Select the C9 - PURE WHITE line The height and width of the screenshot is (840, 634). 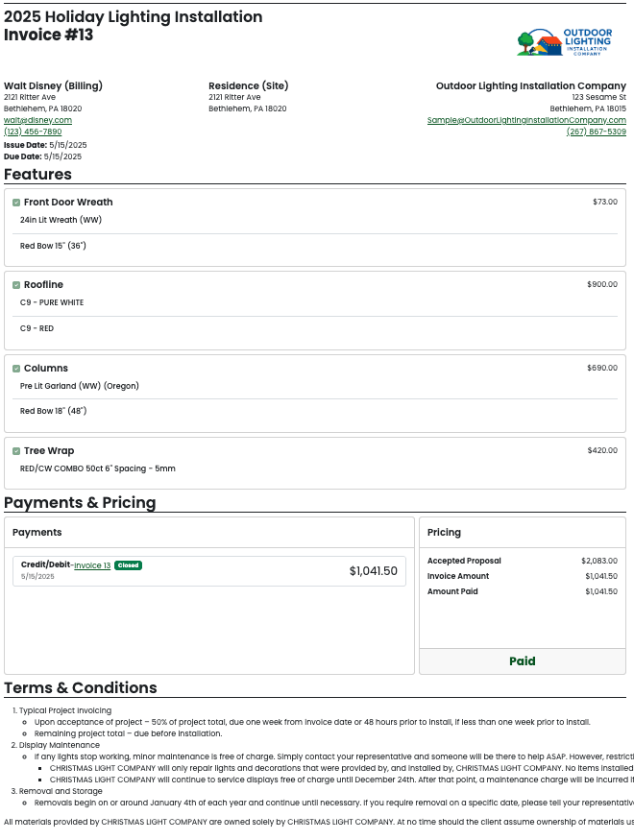(x=52, y=302)
